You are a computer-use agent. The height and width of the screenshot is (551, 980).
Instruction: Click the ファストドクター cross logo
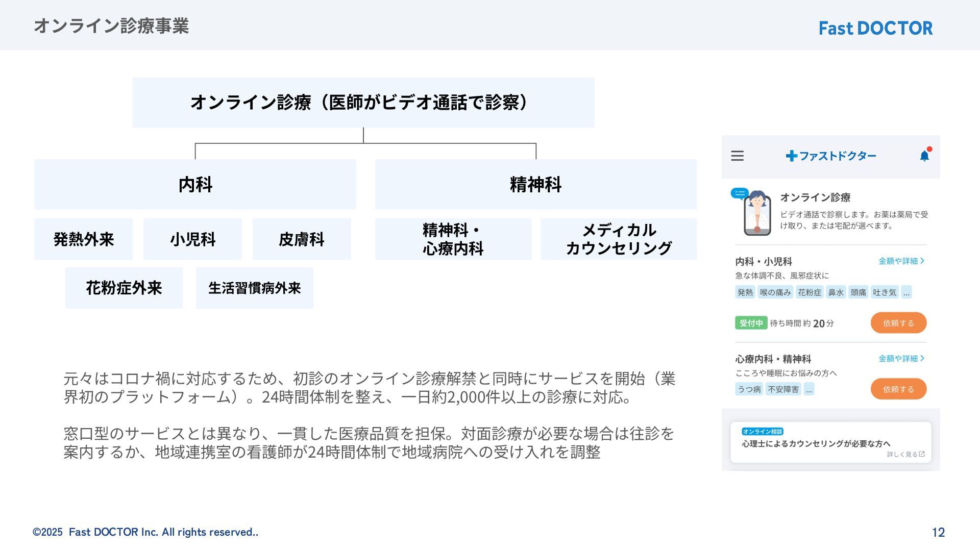(791, 156)
